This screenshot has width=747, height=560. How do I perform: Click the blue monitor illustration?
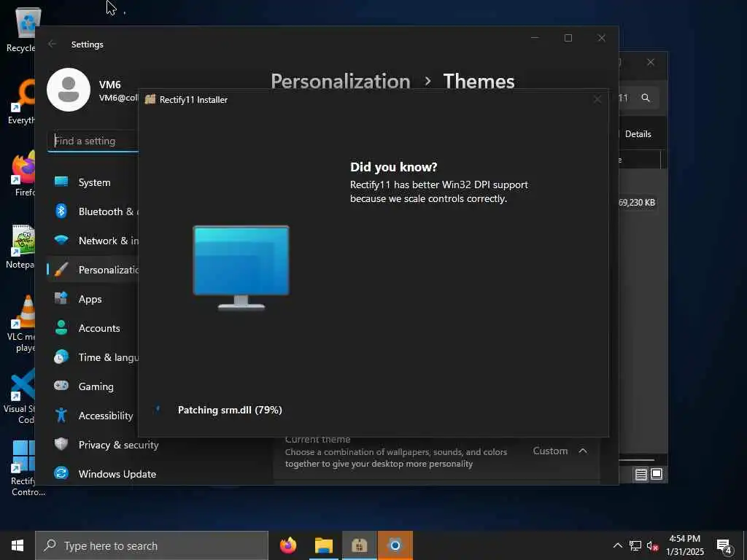241,268
